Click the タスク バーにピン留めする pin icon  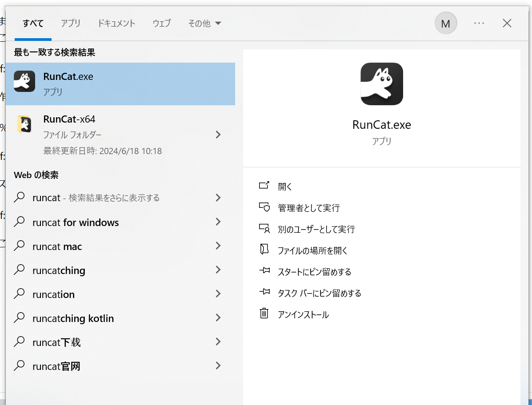pos(264,292)
